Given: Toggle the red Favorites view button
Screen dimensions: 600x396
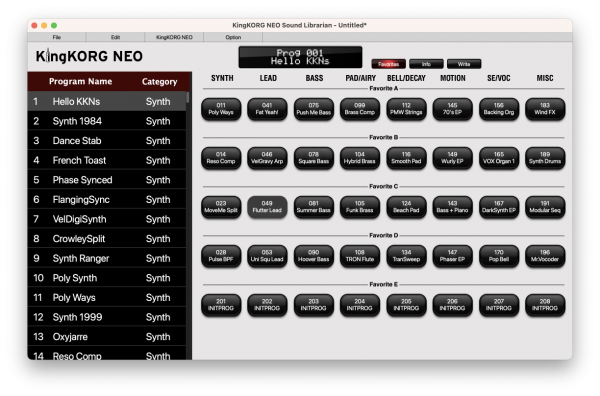Looking at the screenshot, I should pos(388,64).
